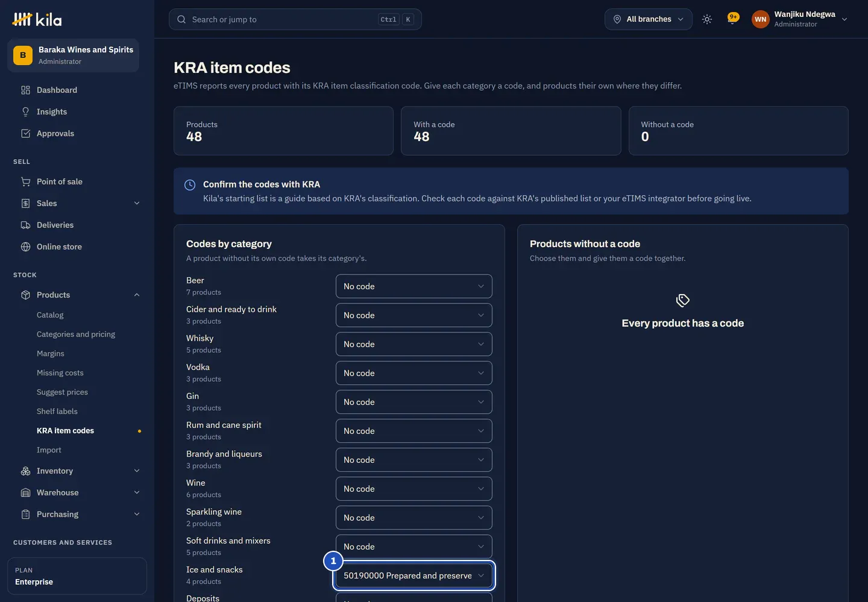
Task: Click the Dashboard grid icon
Action: click(25, 90)
